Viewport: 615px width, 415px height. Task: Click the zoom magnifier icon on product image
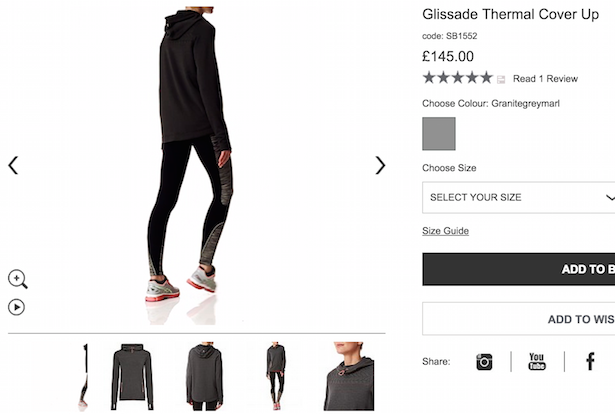(x=18, y=279)
